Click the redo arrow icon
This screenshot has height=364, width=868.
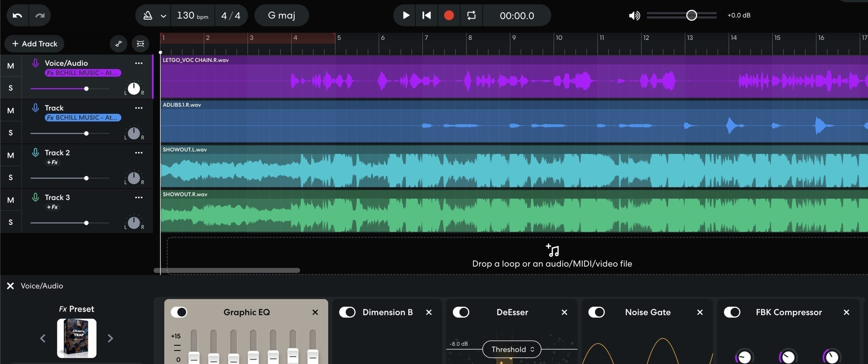point(40,15)
